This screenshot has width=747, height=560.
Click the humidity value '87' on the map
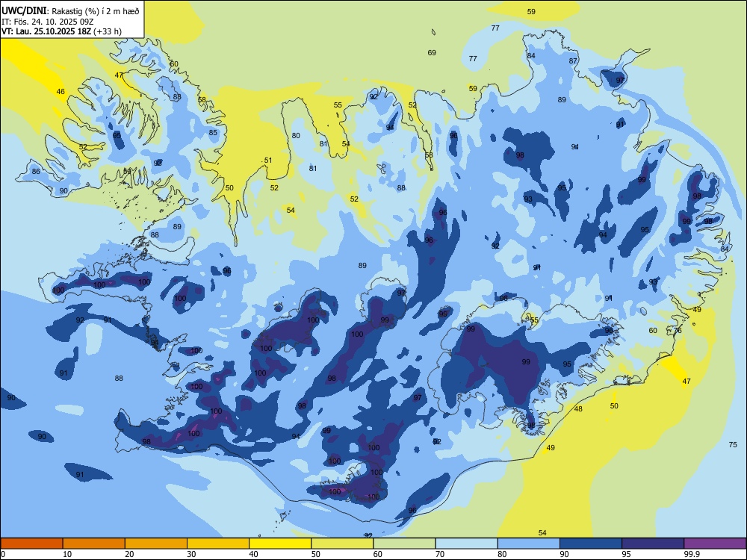pyautogui.click(x=573, y=61)
